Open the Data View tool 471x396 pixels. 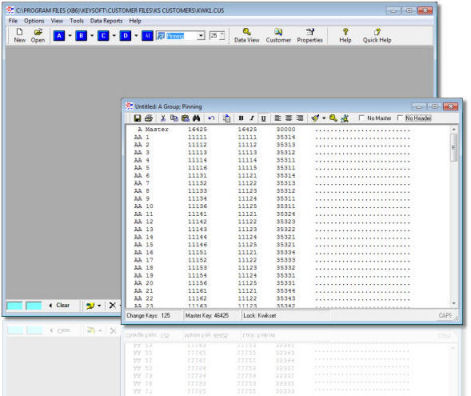pyautogui.click(x=247, y=35)
